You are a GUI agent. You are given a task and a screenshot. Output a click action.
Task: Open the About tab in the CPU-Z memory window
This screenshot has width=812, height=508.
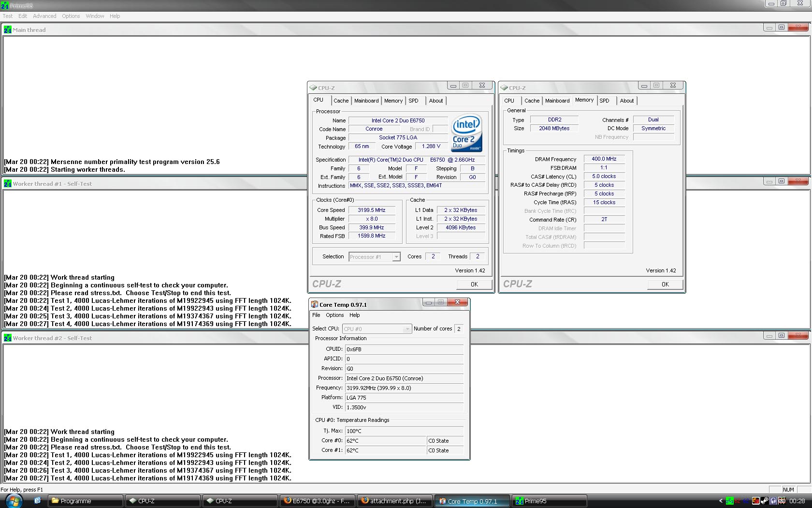click(627, 101)
